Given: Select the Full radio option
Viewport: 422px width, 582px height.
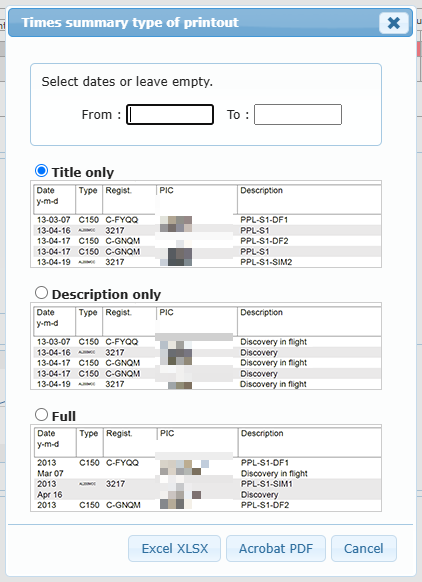Looking at the screenshot, I should (41, 414).
